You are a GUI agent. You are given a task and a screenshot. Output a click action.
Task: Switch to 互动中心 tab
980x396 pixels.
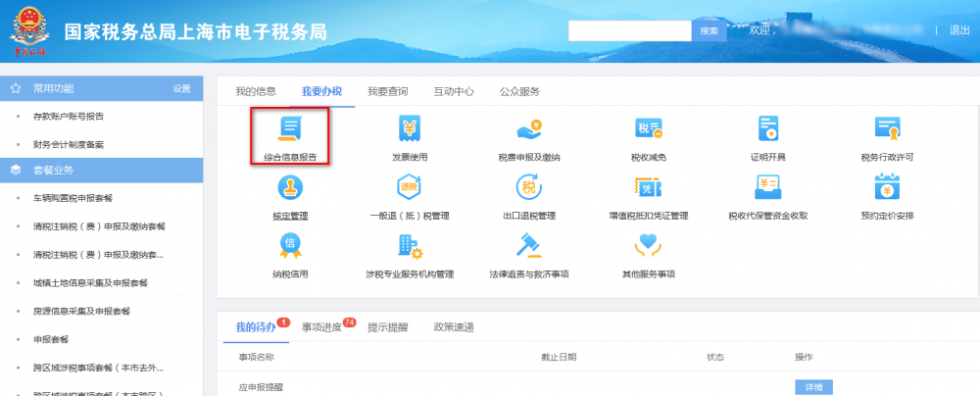(454, 91)
